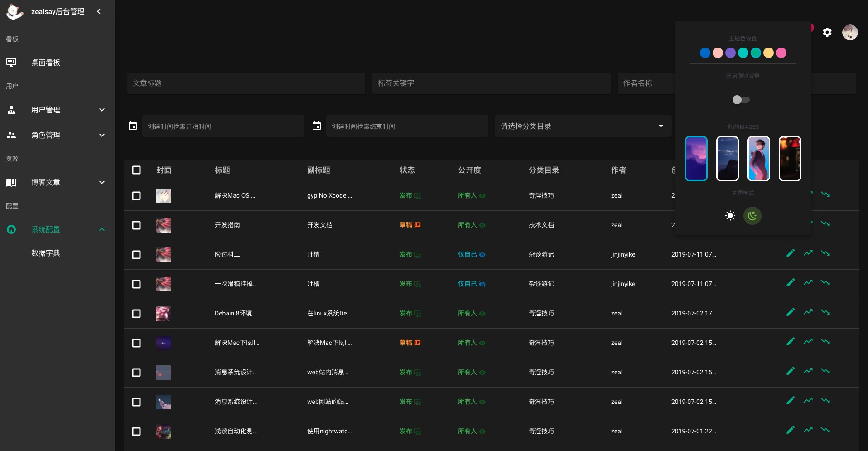
Task: Click the trending-down icon for 解决Mac下ls,ll row
Action: tap(825, 341)
